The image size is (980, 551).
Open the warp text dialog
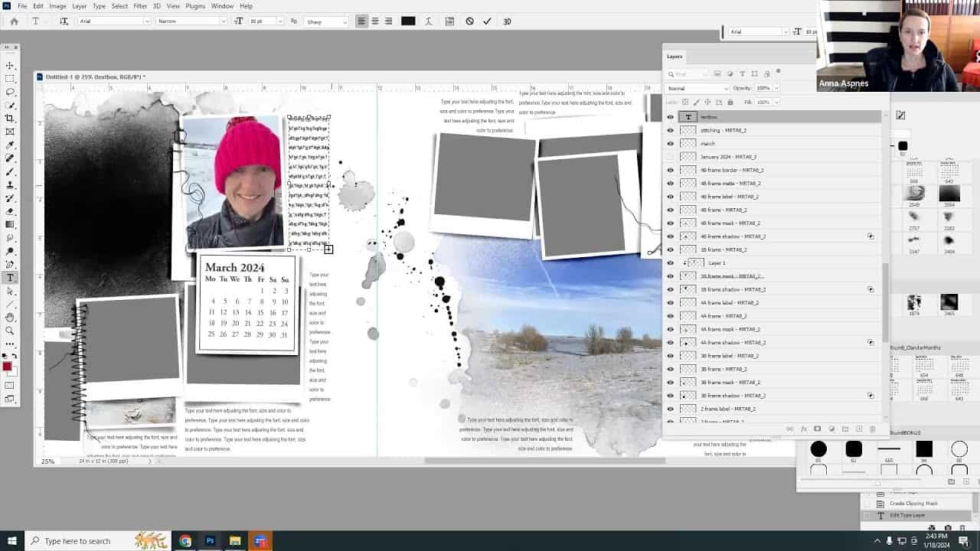point(429,21)
